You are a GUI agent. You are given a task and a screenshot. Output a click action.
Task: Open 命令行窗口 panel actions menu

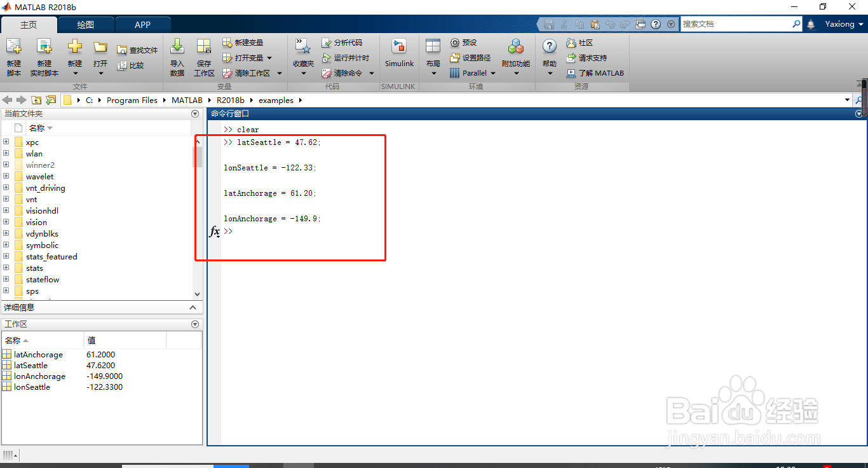click(x=860, y=114)
